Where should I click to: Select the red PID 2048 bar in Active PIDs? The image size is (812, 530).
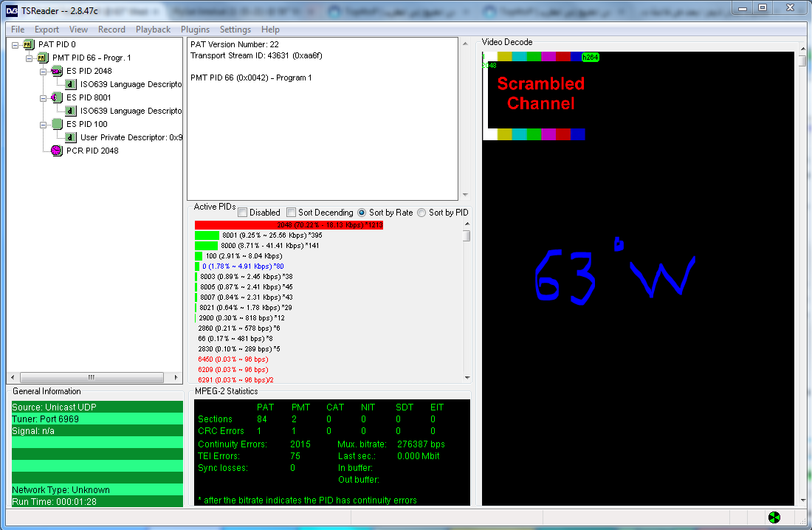point(289,224)
